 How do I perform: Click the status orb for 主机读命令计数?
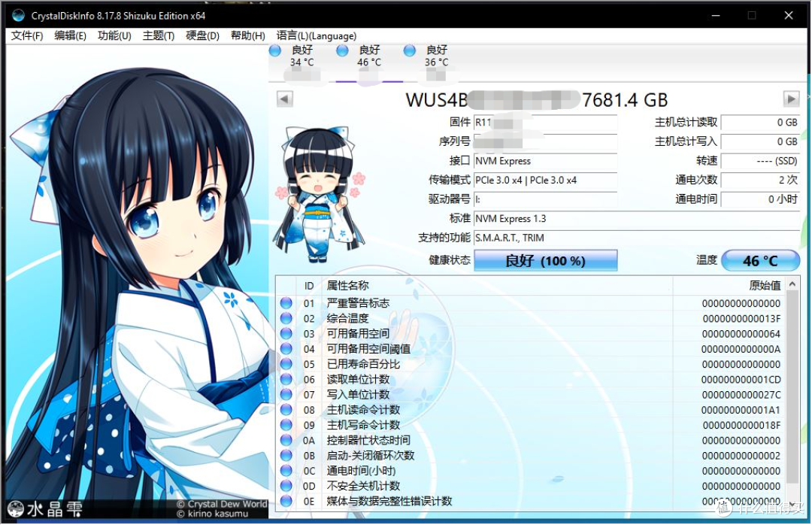[x=286, y=409]
